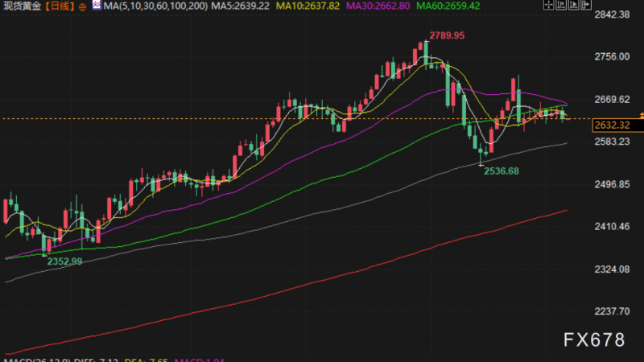Click the orange circled-plus icon beside 日线

(83, 7)
